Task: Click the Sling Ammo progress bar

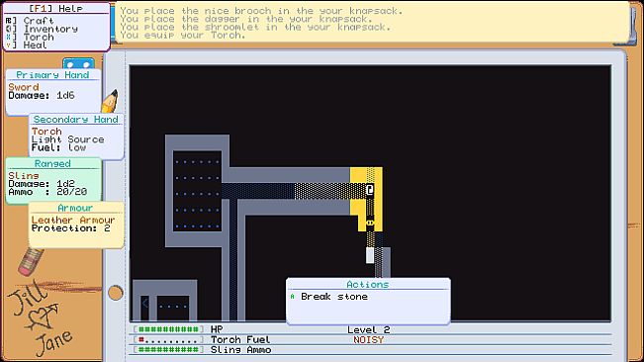Action: click(168, 350)
